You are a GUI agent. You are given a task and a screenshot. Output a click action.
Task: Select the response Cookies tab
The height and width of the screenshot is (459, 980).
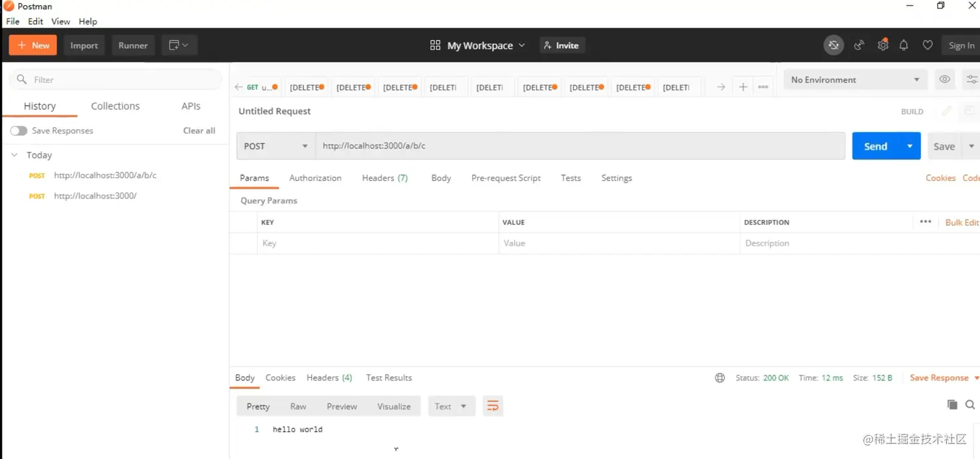280,378
